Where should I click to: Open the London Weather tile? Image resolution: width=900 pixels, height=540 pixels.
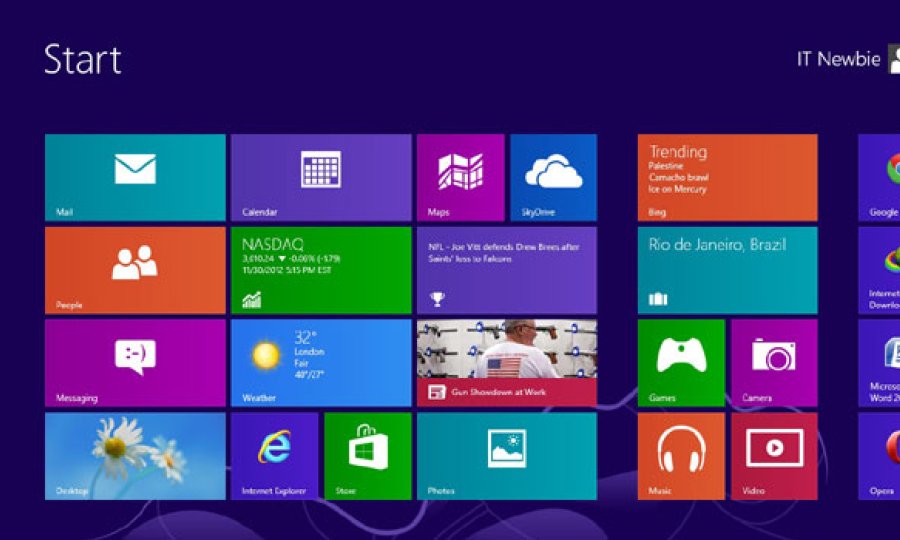[x=321, y=363]
